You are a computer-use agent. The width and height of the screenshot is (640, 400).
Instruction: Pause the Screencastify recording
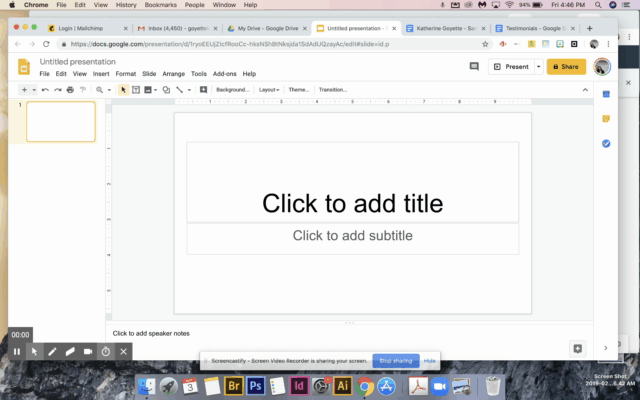[17, 351]
